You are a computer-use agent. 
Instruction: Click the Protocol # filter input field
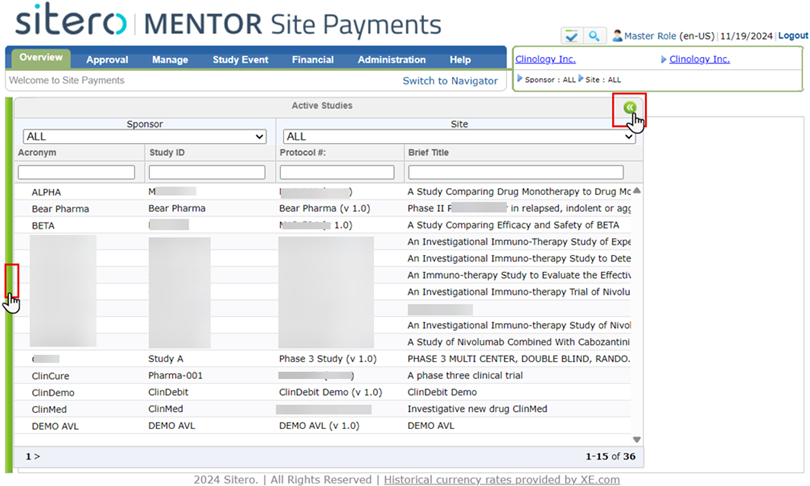coord(337,172)
